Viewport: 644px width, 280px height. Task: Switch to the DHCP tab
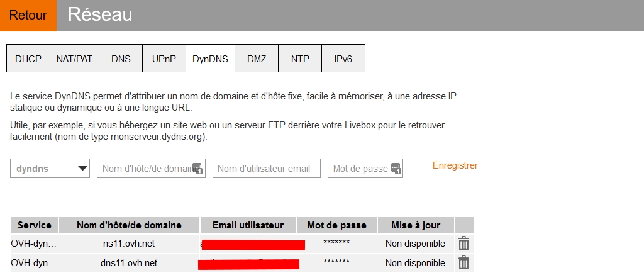(x=28, y=59)
